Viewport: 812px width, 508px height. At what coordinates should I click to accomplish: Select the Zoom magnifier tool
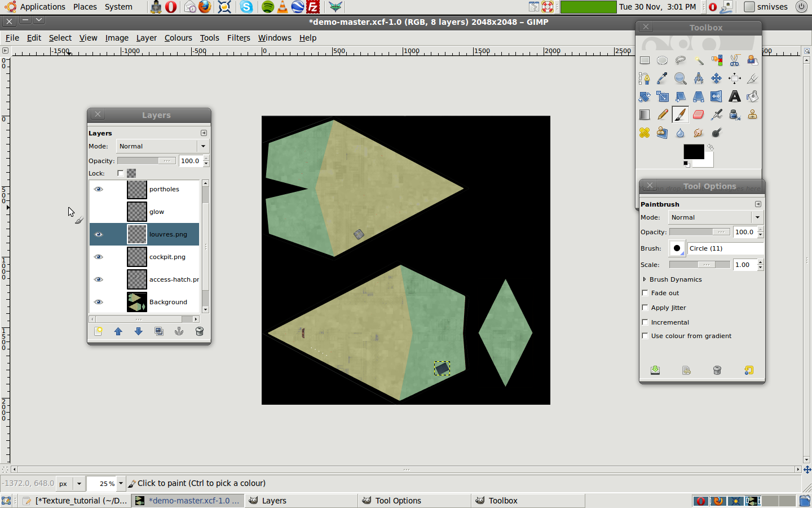pos(681,78)
